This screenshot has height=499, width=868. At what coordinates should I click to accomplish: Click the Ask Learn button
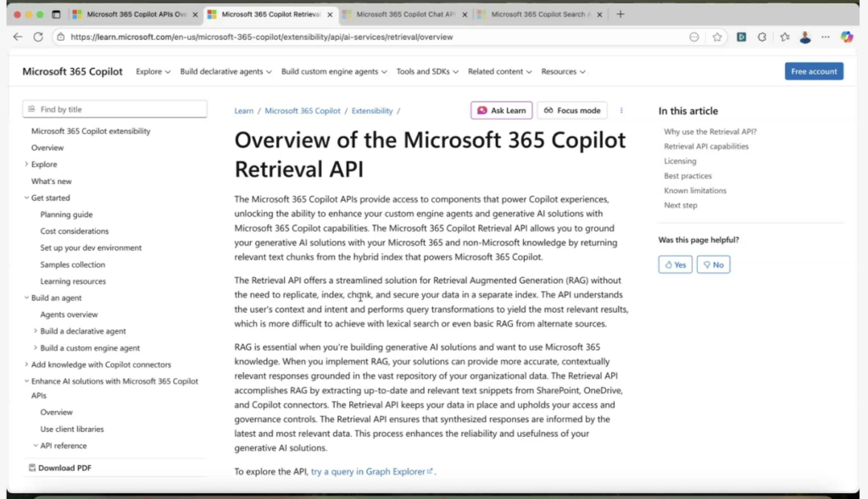pyautogui.click(x=501, y=110)
